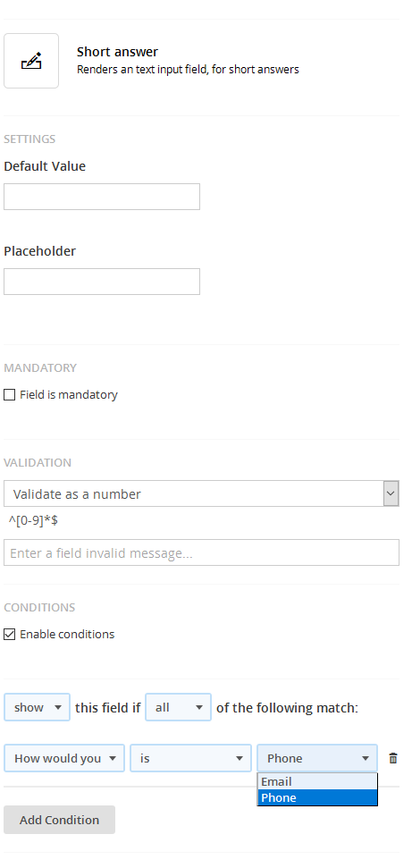Click the field invalid message input
Image resolution: width=412 pixels, height=868 pixels.
click(x=202, y=553)
